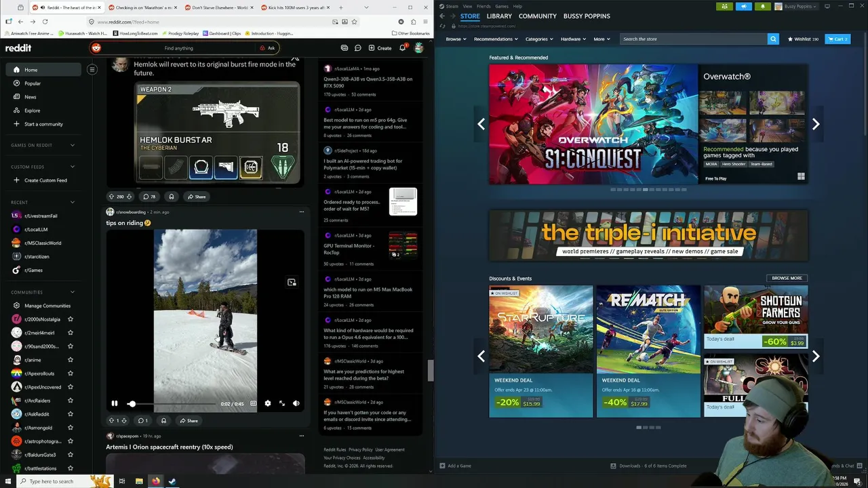Open the 78 comments on Hemlok post
This screenshot has height=488, width=868.
(149, 197)
